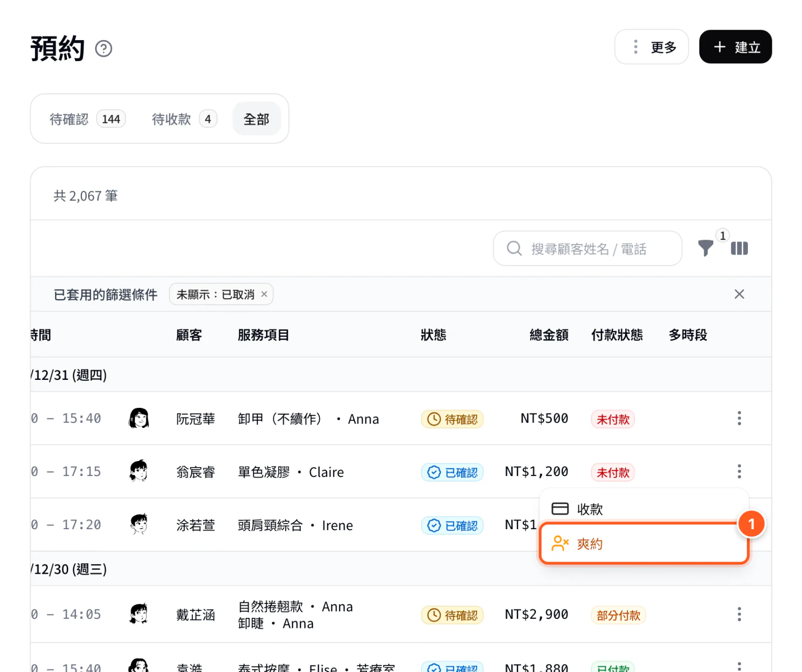
Task: Switch to the 待確認 tab
Action: pos(87,119)
